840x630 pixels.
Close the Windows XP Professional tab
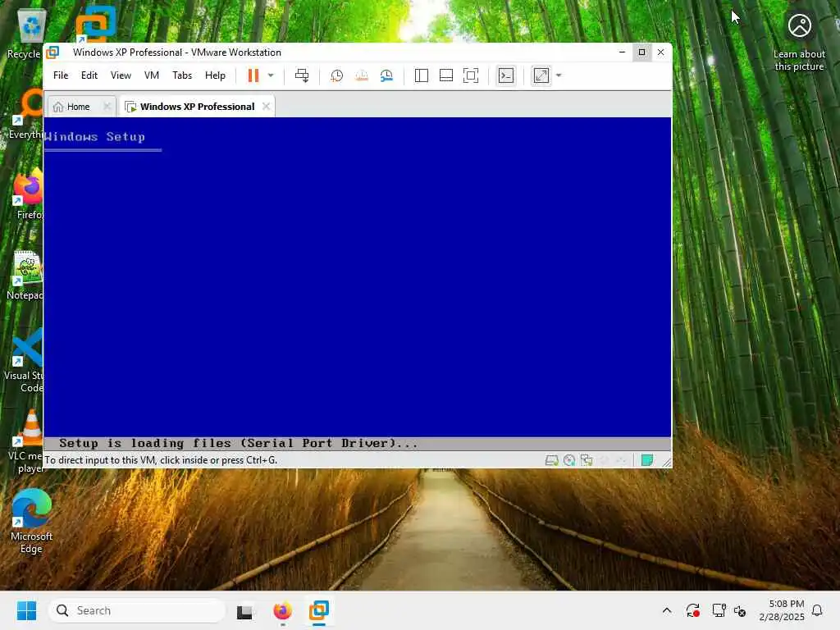pyautogui.click(x=266, y=106)
